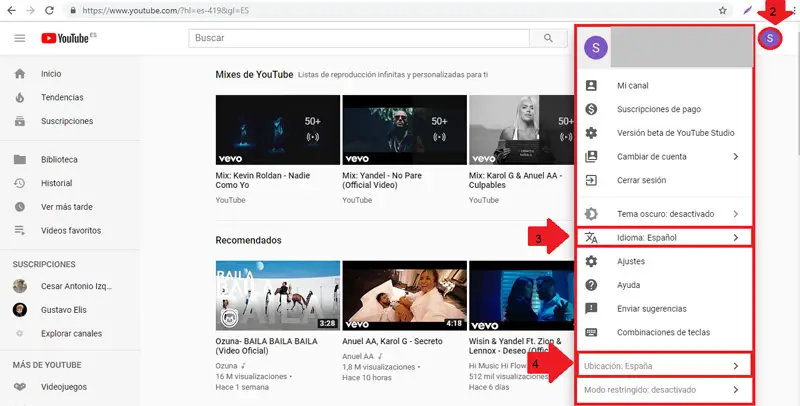Click the browser address bar URL
Image resolution: width=800 pixels, height=406 pixels.
(165, 10)
